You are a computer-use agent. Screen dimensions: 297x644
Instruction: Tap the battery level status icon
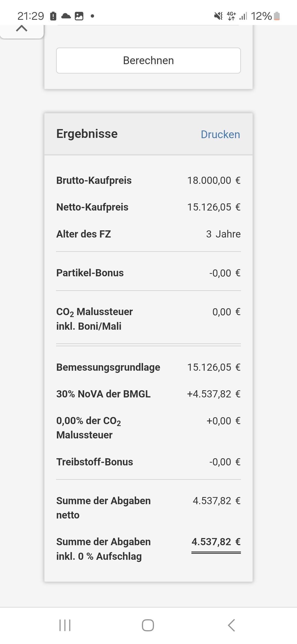tap(277, 16)
